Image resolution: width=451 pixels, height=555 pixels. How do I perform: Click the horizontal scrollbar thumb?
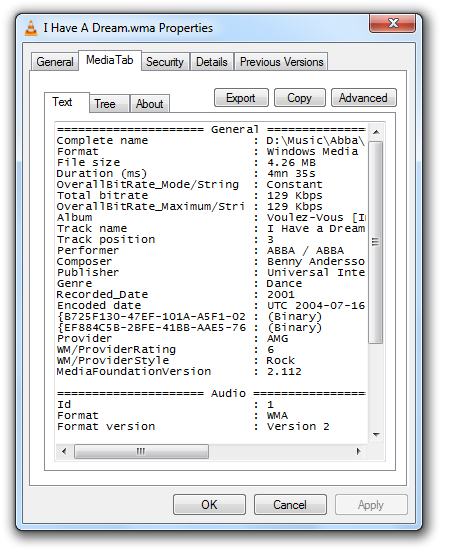coord(141,451)
